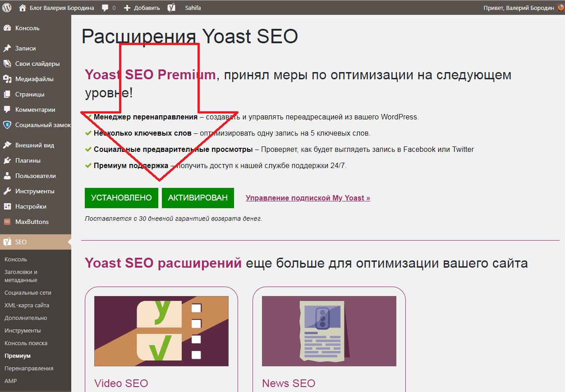Open Свои слайдеры in the sidebar

point(37,64)
